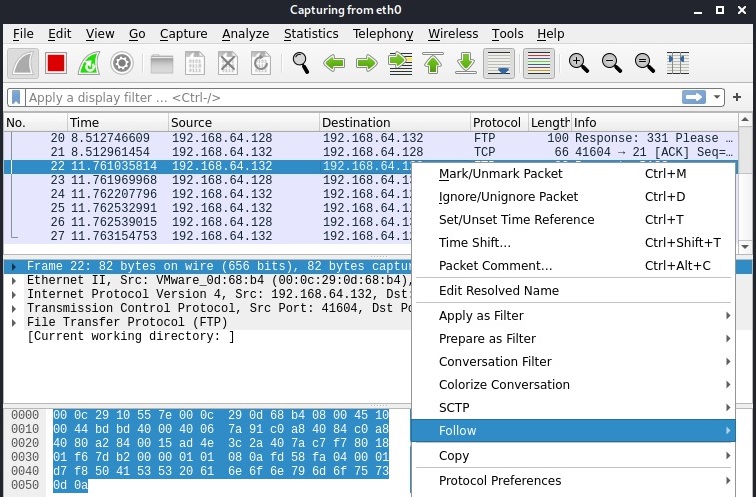Toggle packet list colorization

point(539,63)
